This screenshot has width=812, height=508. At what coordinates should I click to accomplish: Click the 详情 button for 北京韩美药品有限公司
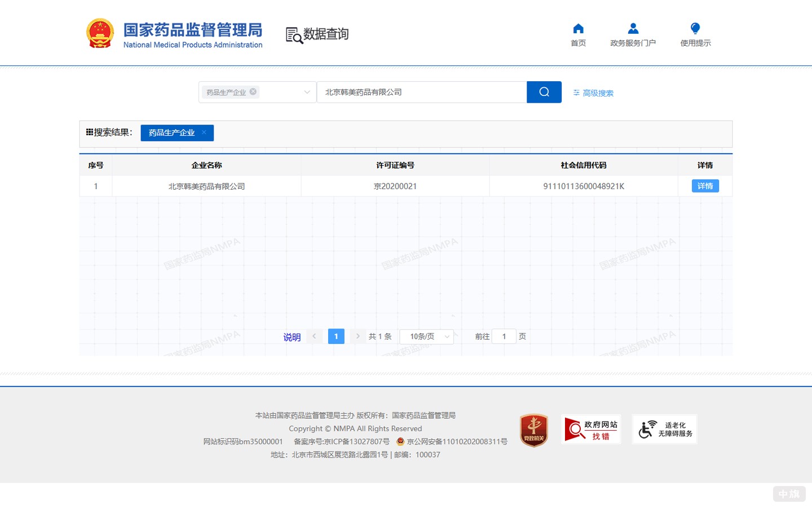pyautogui.click(x=705, y=186)
